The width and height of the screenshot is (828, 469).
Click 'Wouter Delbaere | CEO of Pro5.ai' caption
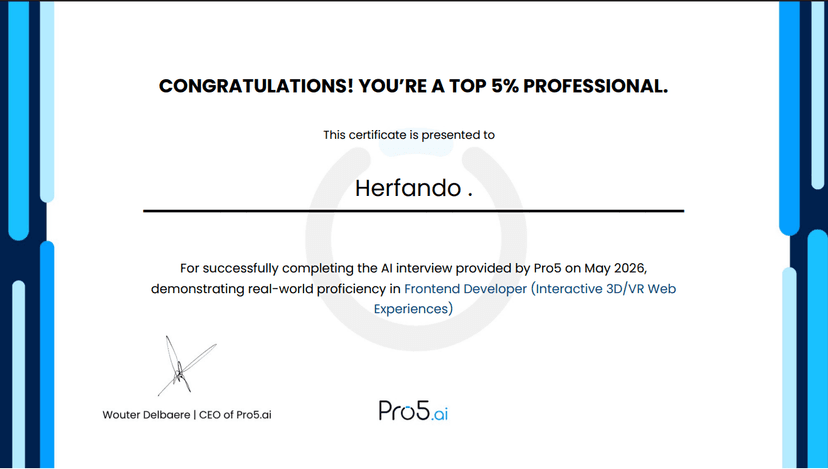pyautogui.click(x=187, y=415)
